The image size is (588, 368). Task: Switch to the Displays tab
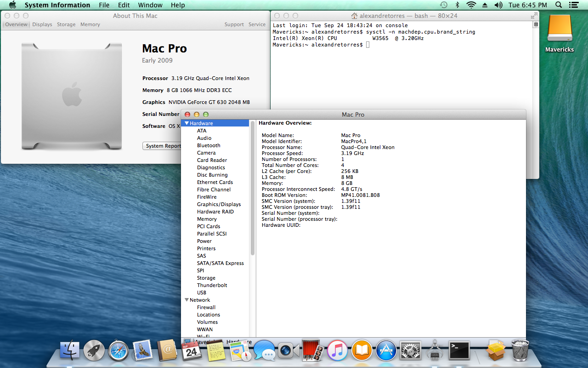point(42,24)
